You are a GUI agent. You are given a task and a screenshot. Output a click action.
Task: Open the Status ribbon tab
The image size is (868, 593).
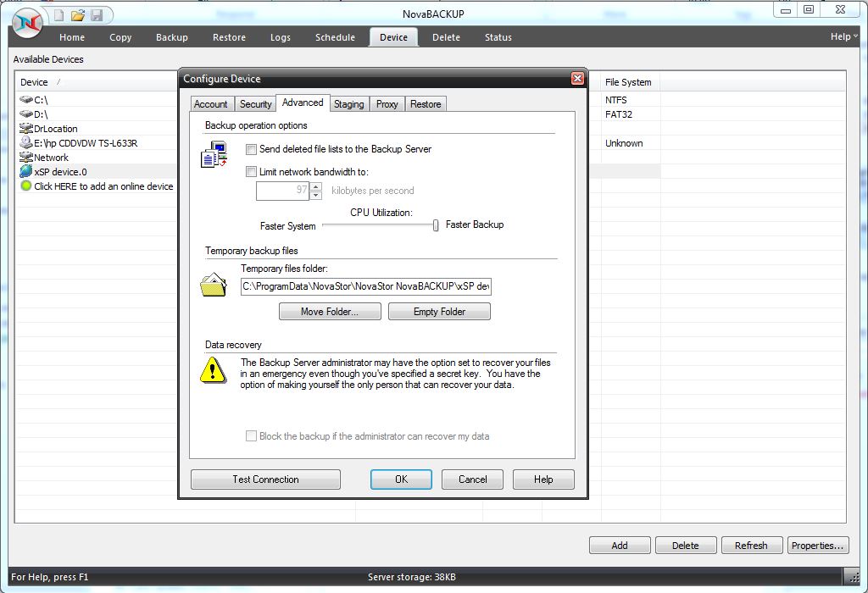[498, 37]
